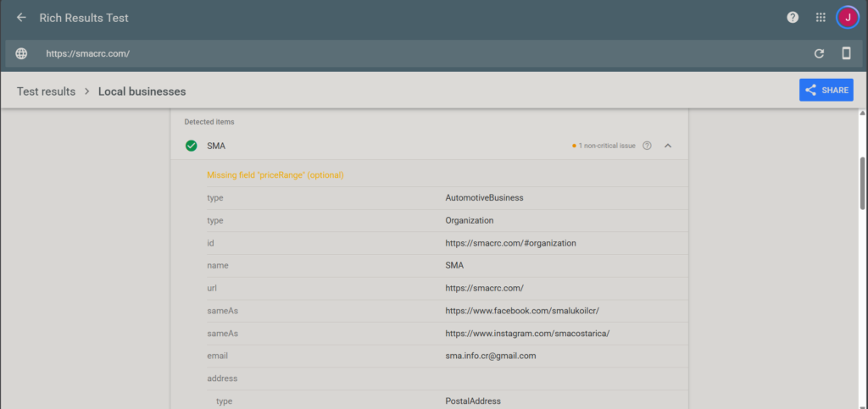Open the account avatar J
868x409 pixels.
(847, 18)
